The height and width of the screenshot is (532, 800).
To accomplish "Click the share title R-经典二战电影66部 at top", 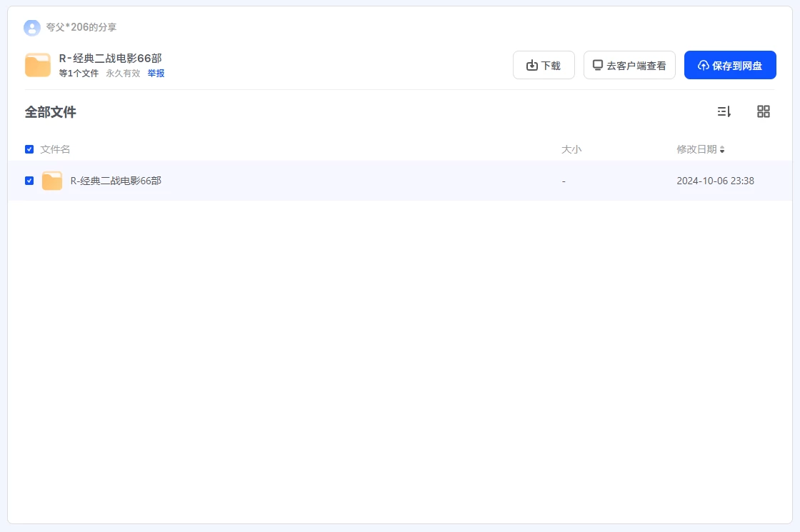I will pyautogui.click(x=110, y=59).
